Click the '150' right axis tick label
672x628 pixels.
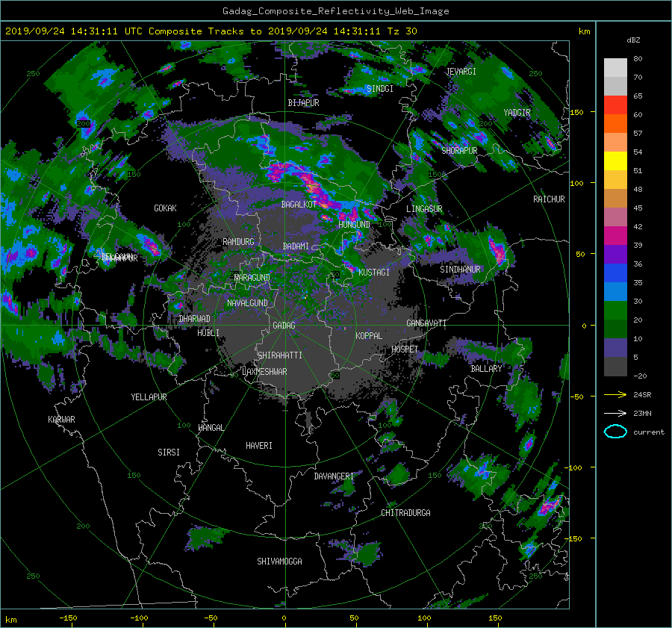pyautogui.click(x=576, y=112)
